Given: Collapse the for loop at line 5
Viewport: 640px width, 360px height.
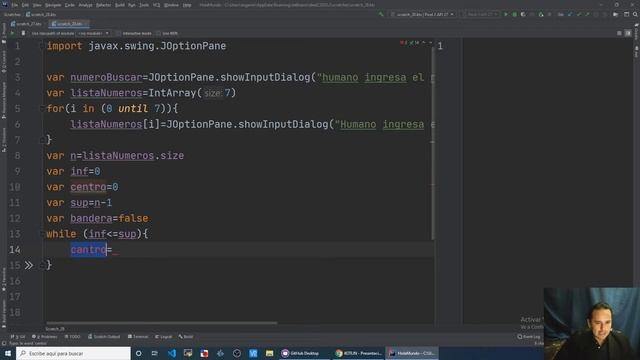Looking at the screenshot, I should pyautogui.click(x=42, y=109).
